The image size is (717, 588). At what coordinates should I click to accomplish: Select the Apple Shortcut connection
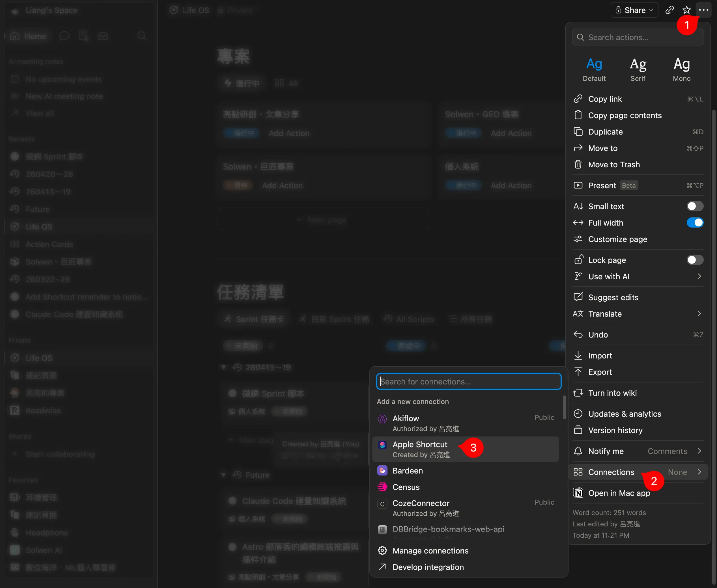465,449
